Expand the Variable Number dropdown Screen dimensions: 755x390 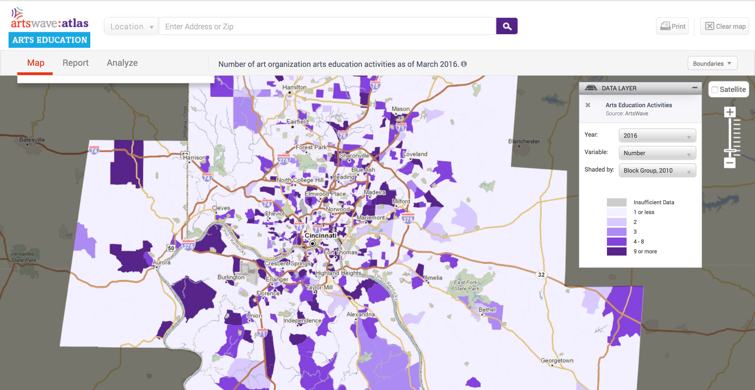pos(657,153)
